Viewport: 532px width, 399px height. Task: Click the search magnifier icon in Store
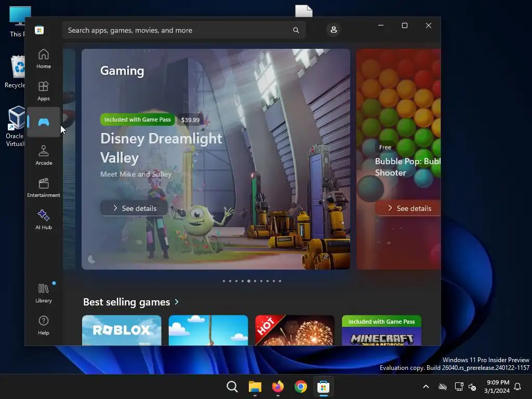point(296,30)
